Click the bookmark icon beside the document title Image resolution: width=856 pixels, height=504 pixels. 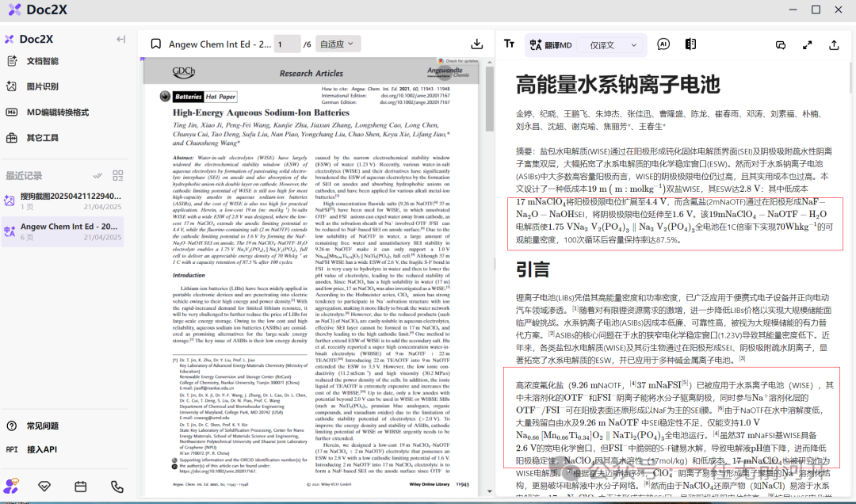pos(156,44)
